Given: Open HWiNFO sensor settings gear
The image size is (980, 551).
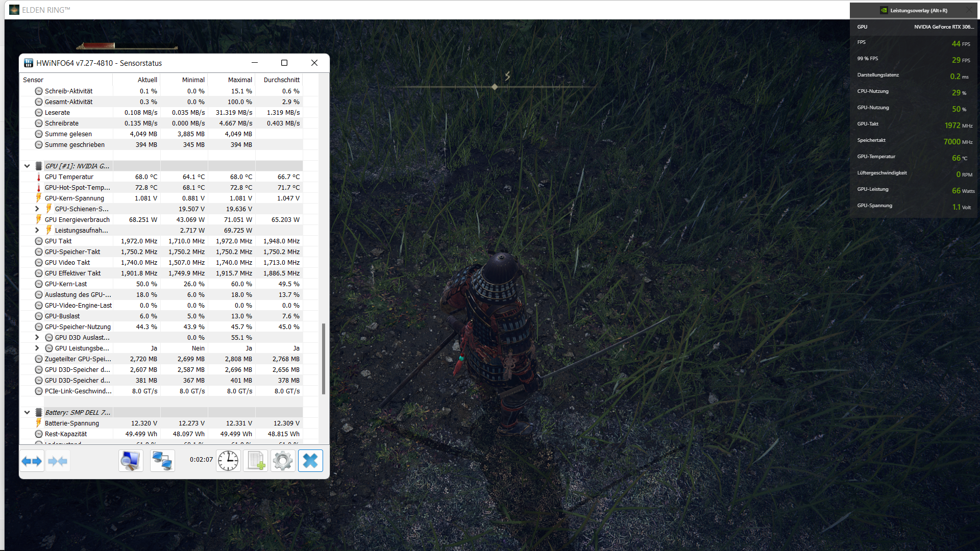Looking at the screenshot, I should (x=283, y=461).
